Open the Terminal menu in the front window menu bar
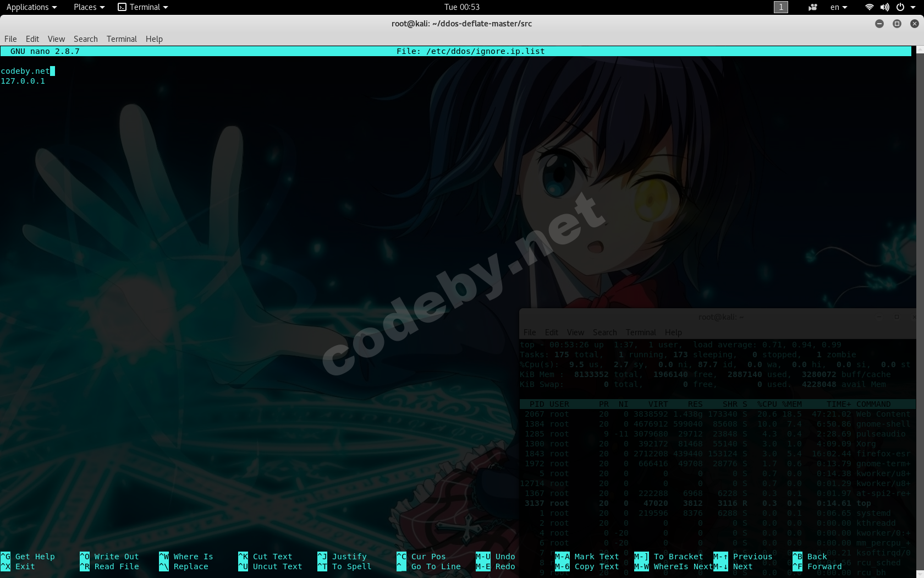Screen dimensions: 924x578 pos(122,39)
